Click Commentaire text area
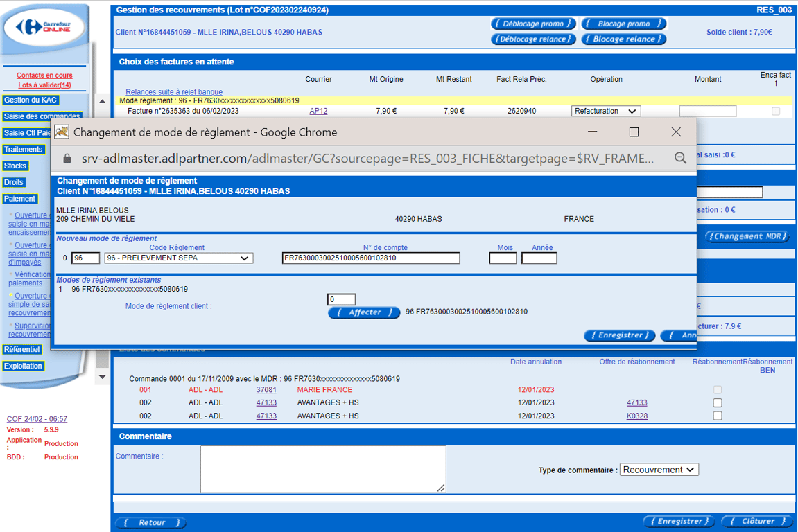Screen dimensions: 798x532 pos(323,470)
